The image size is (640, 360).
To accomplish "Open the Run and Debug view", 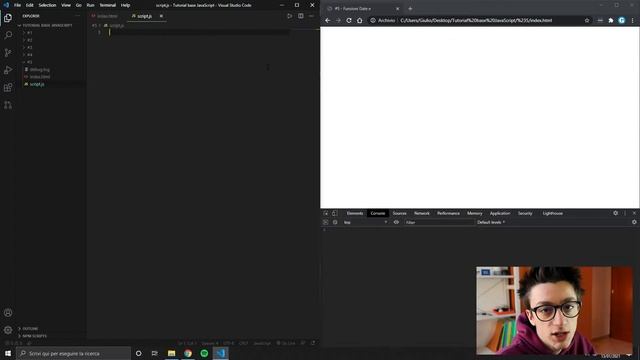I will pos(8,70).
